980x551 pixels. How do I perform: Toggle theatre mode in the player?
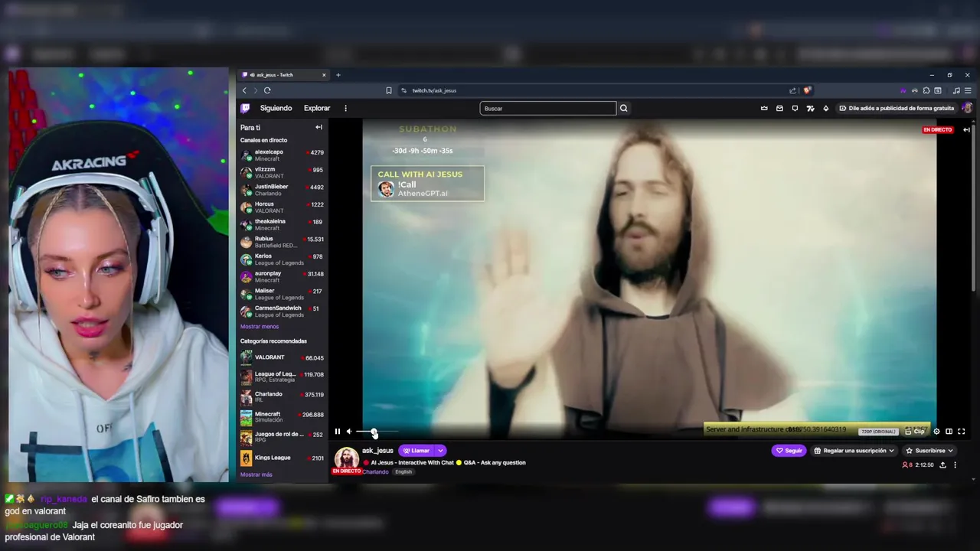click(x=949, y=432)
